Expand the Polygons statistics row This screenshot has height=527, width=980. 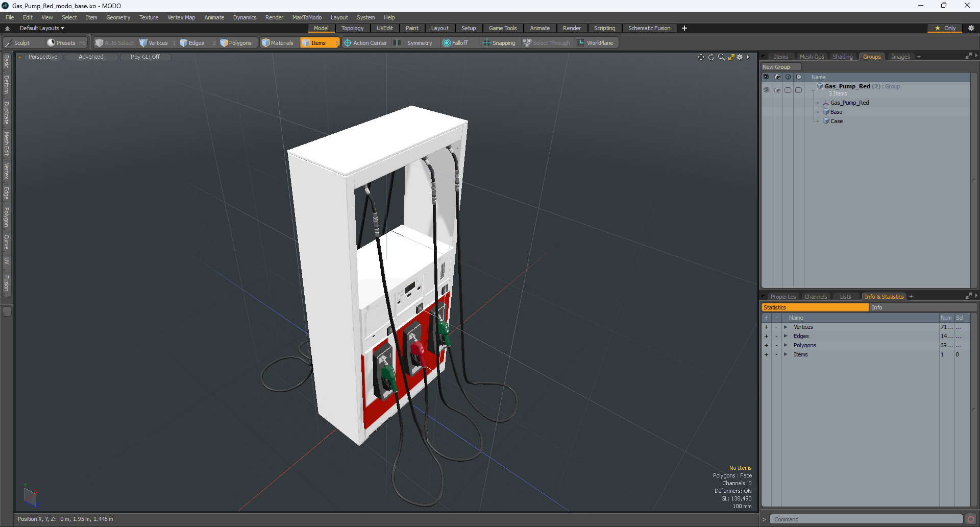click(786, 345)
